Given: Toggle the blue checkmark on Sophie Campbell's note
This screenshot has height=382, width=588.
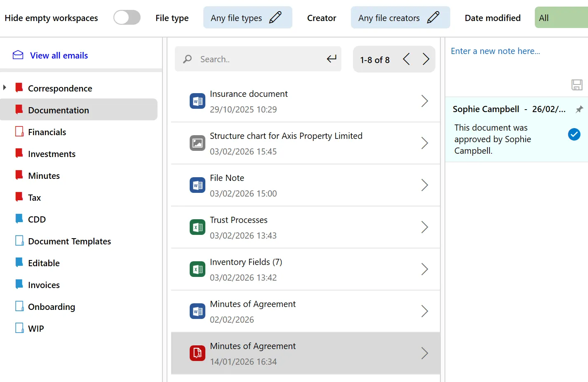Looking at the screenshot, I should [574, 134].
